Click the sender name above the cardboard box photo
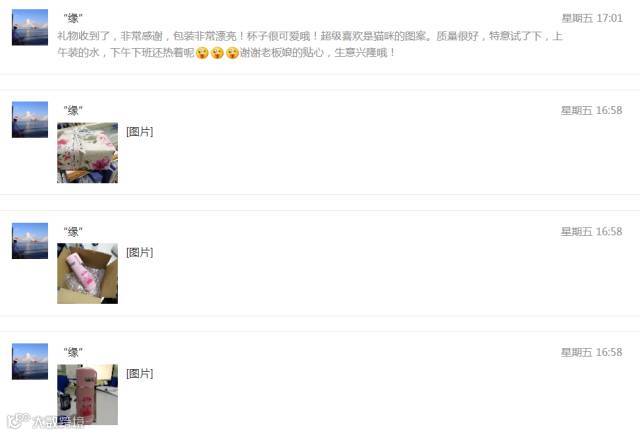Image resolution: width=640 pixels, height=435 pixels. pos(73,231)
